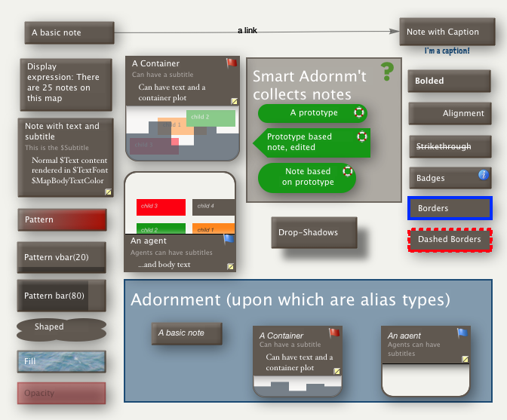Click the red flag badge on top A Container note
Image resolution: width=507 pixels, height=420 pixels.
coord(232,63)
